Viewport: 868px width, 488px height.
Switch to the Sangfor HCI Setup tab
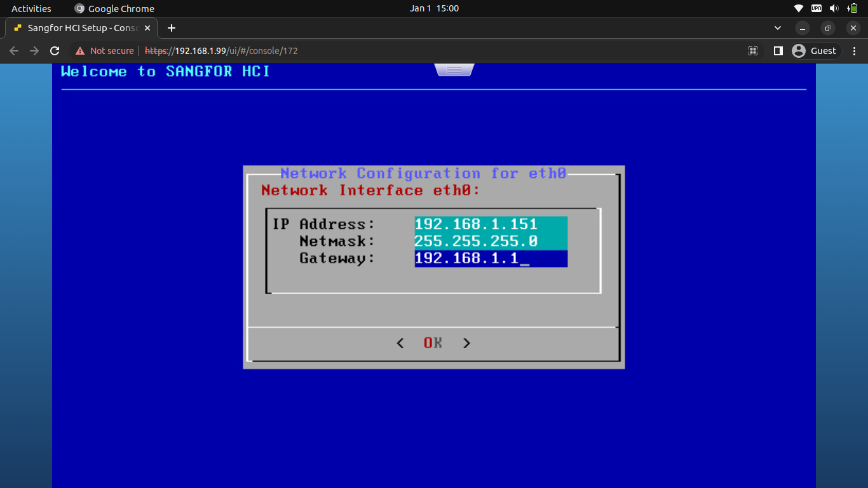click(83, 28)
